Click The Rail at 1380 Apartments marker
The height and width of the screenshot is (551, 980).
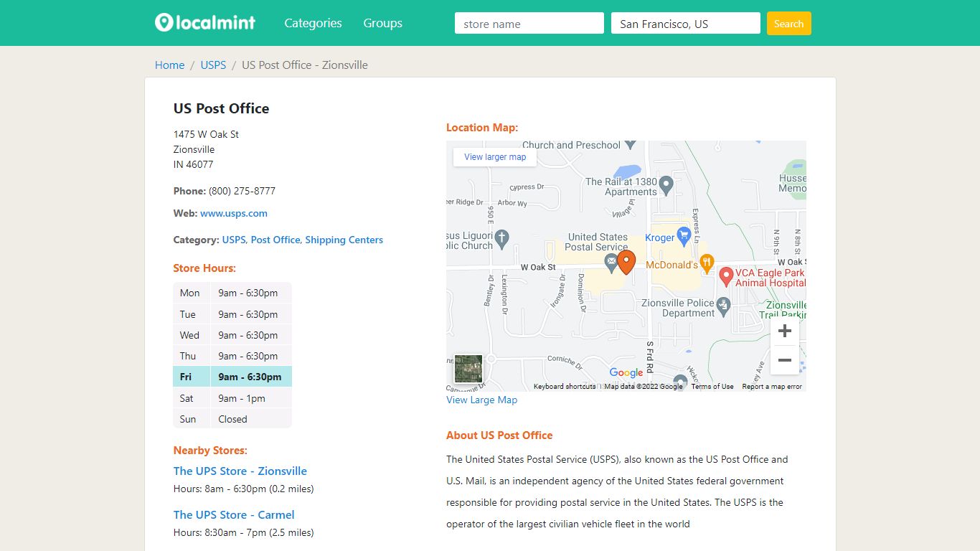(x=666, y=184)
